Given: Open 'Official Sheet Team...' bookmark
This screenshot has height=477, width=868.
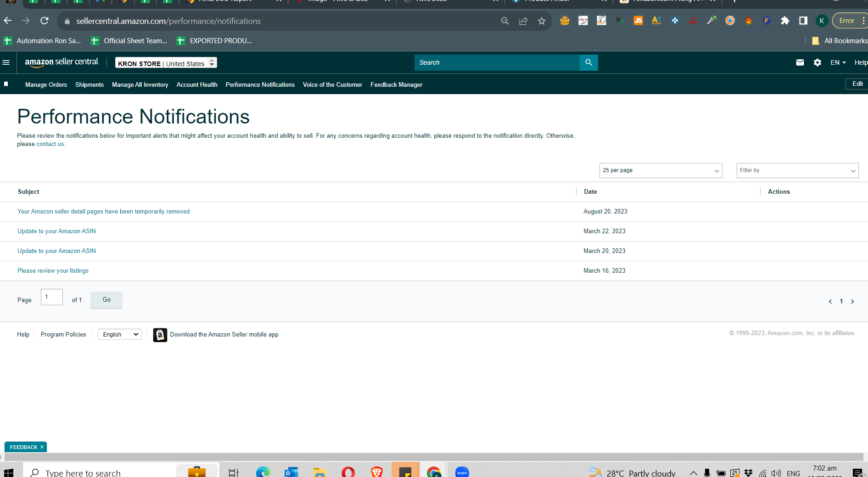Looking at the screenshot, I should pyautogui.click(x=129, y=41).
